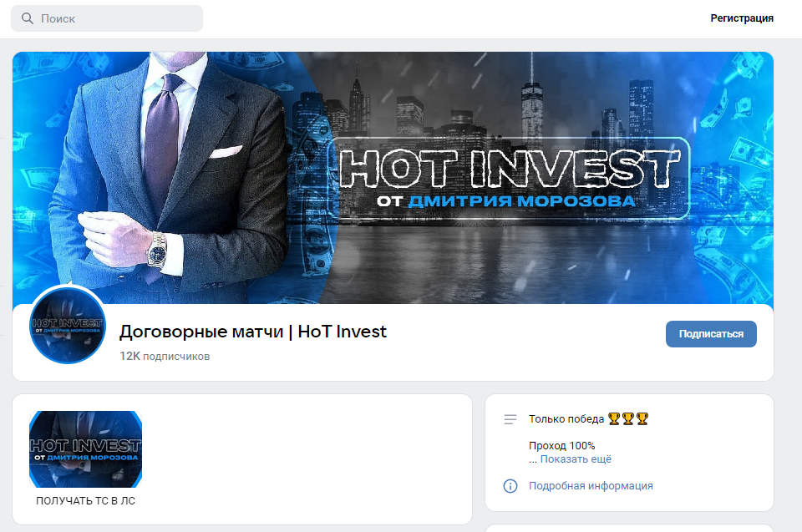Viewport: 802px width, 532px height.
Task: Open the Регистрация link
Action: click(x=742, y=18)
